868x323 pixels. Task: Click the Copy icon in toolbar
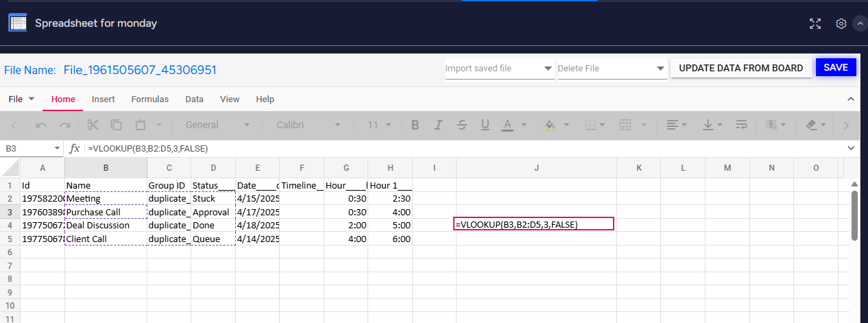coord(117,125)
